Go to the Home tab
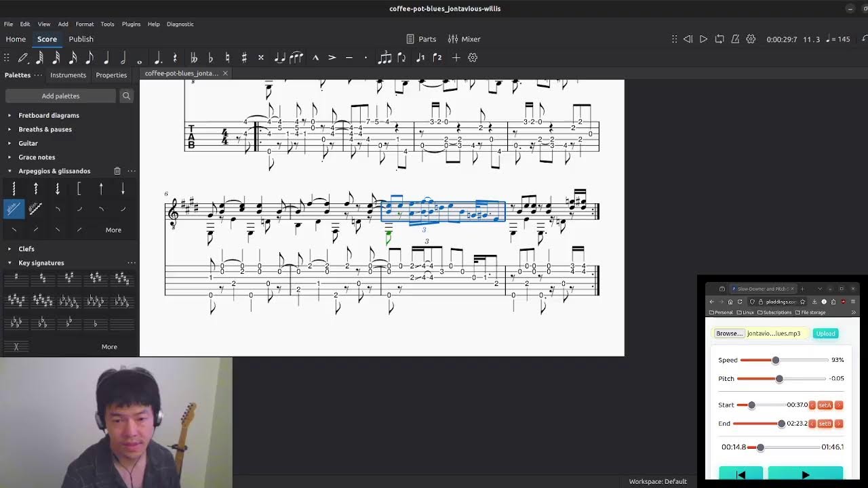 click(16, 39)
